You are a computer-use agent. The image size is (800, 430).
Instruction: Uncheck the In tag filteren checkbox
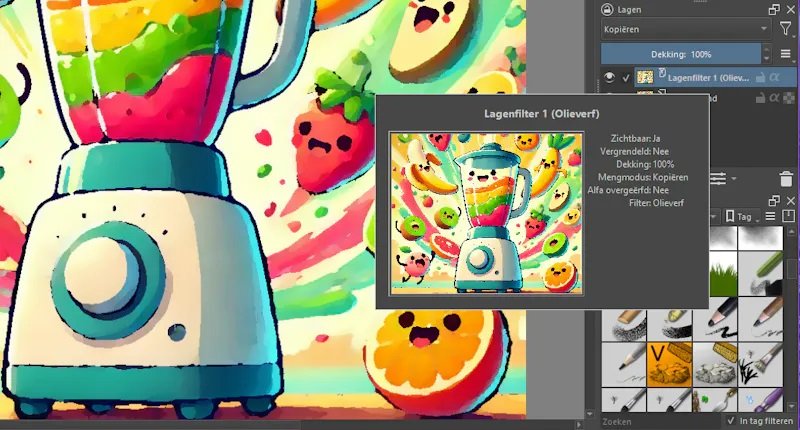pos(732,421)
